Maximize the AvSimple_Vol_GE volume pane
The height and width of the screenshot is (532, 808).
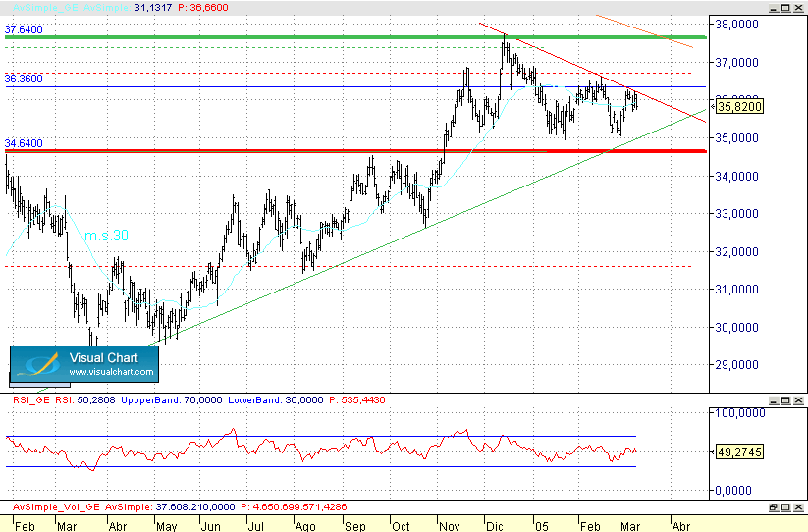coord(785,507)
